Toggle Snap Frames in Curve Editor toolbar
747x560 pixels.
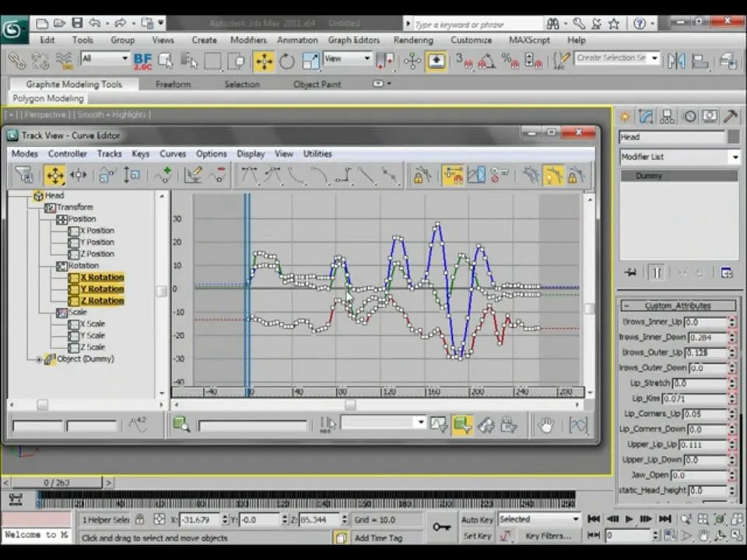point(453,175)
